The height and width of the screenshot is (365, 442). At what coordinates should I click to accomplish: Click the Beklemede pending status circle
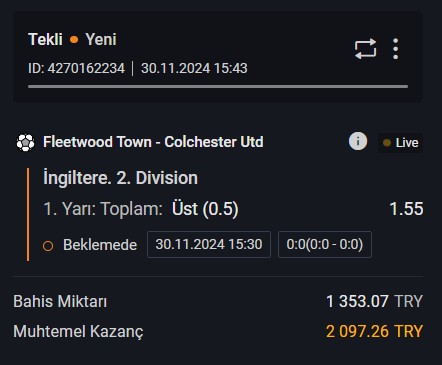[48, 246]
